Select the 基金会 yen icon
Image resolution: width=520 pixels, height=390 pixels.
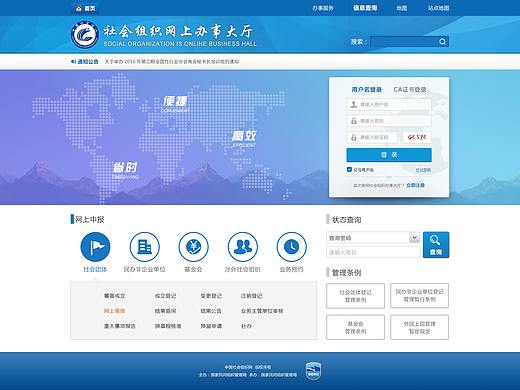pyautogui.click(x=193, y=247)
